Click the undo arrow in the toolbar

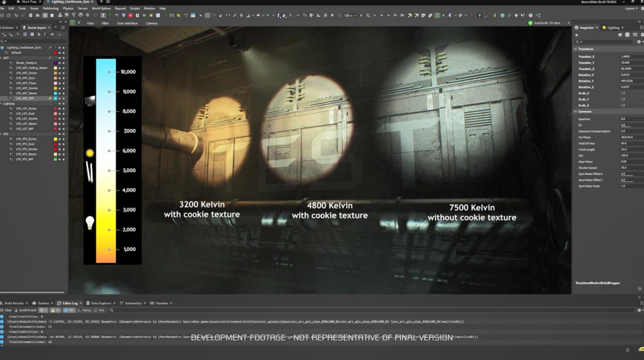(16, 15)
